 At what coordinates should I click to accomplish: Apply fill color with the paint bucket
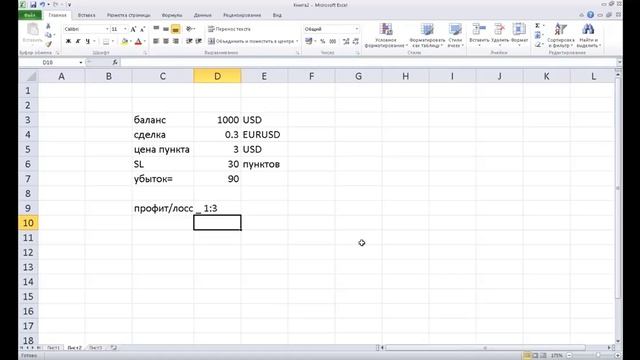124,41
